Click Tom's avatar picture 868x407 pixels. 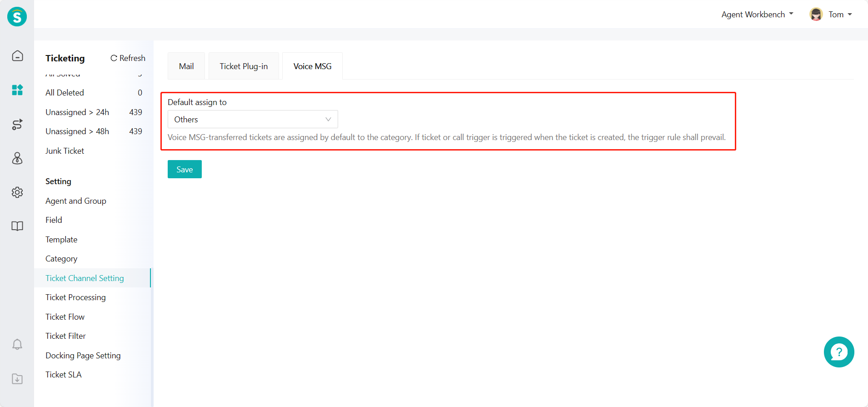pyautogui.click(x=816, y=15)
